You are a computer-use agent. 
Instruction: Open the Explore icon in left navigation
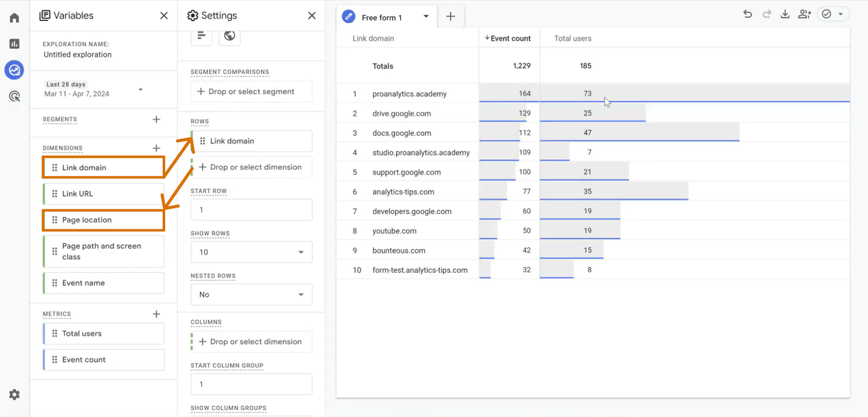click(14, 70)
